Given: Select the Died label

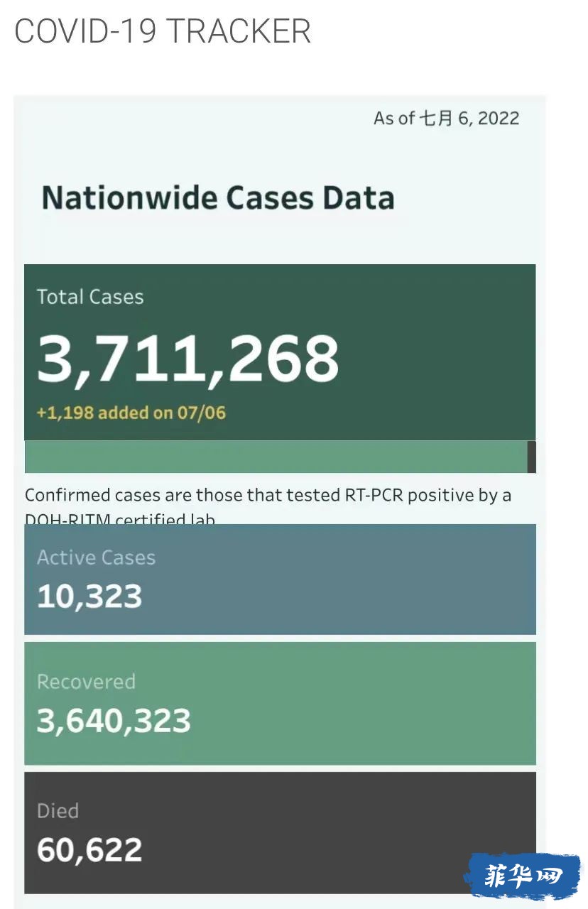Looking at the screenshot, I should [58, 810].
